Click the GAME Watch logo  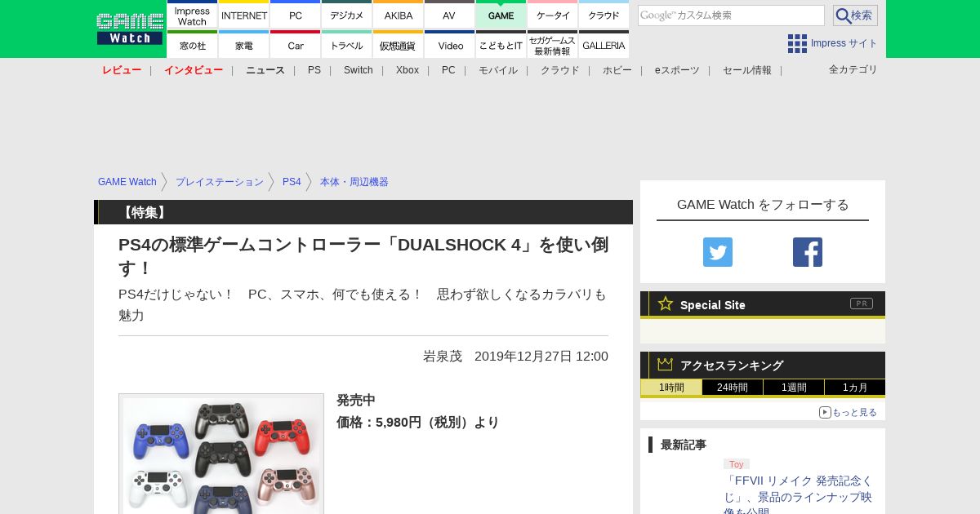pos(129,29)
